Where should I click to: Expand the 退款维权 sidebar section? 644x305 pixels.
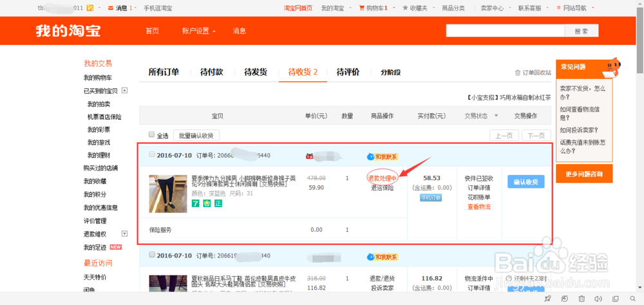[x=125, y=234]
